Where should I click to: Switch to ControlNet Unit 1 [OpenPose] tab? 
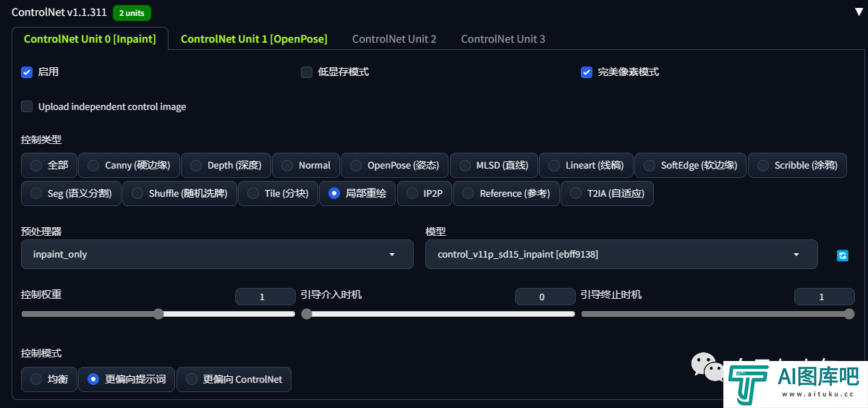pos(254,39)
